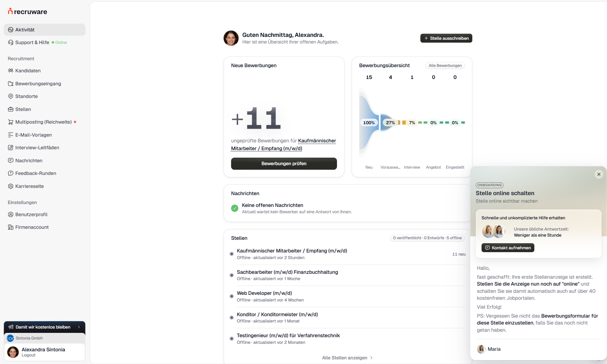The width and height of the screenshot is (607, 364).
Task: Click the recruware logo
Action: [x=27, y=12]
